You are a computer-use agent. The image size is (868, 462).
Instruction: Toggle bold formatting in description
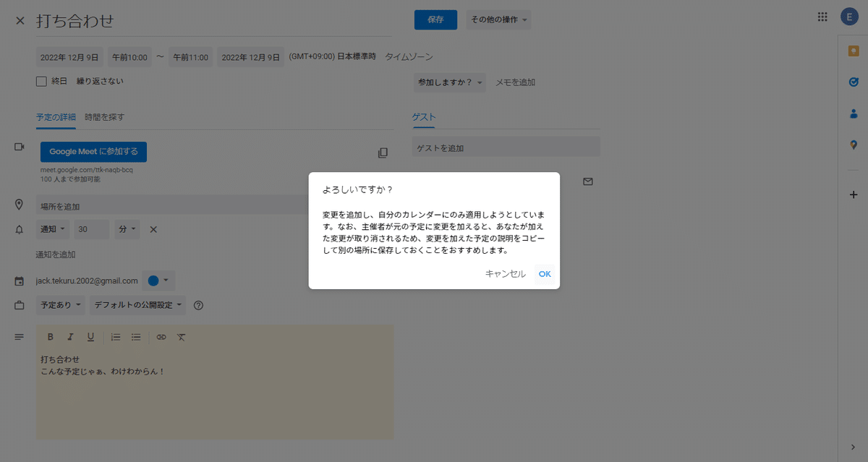(x=50, y=336)
